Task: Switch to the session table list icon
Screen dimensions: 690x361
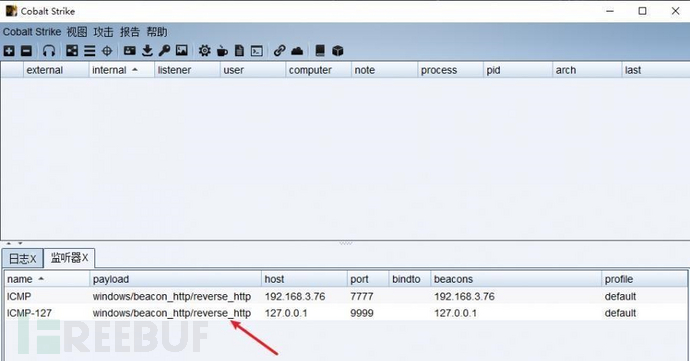Action: tap(90, 51)
